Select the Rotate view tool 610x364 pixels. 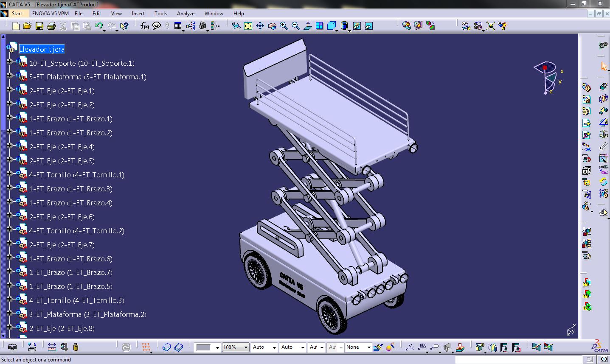pos(272,26)
